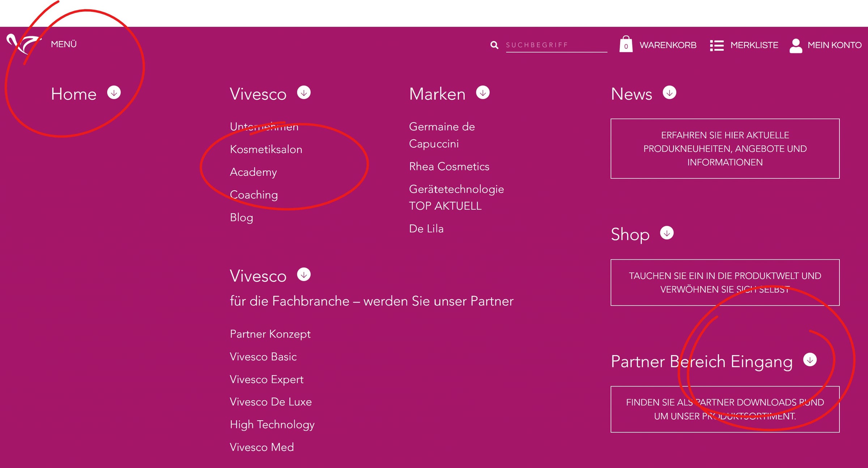Click the partner downloads box 'Finden Sie als Partner'
The height and width of the screenshot is (468, 868).
[725, 409]
